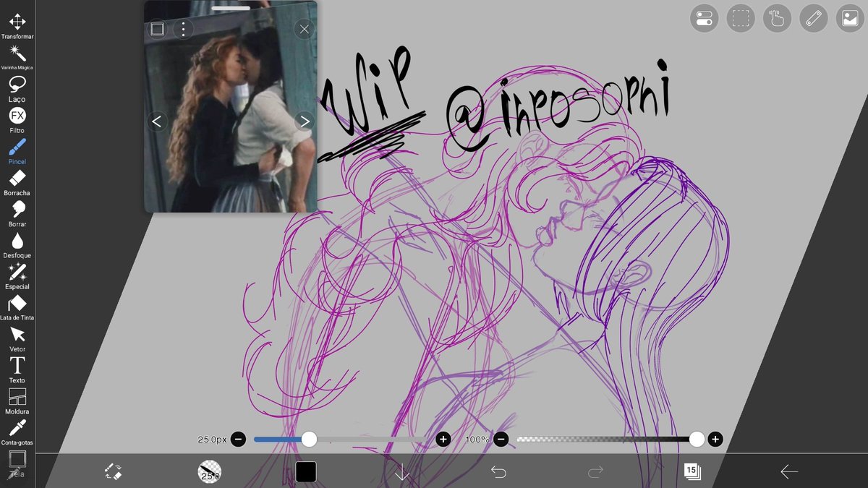The image size is (868, 488).
Task: Increase opacity with plus button
Action: pyautogui.click(x=715, y=439)
